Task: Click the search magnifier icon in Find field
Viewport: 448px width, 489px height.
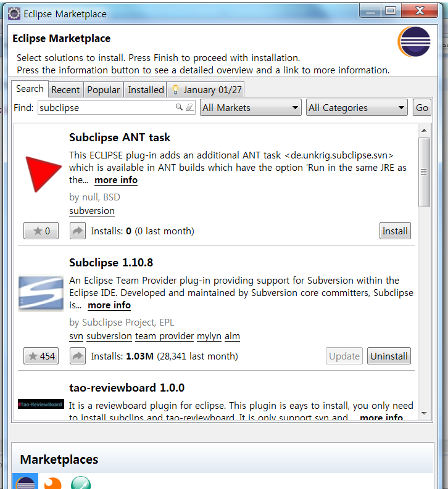Action: (179, 107)
